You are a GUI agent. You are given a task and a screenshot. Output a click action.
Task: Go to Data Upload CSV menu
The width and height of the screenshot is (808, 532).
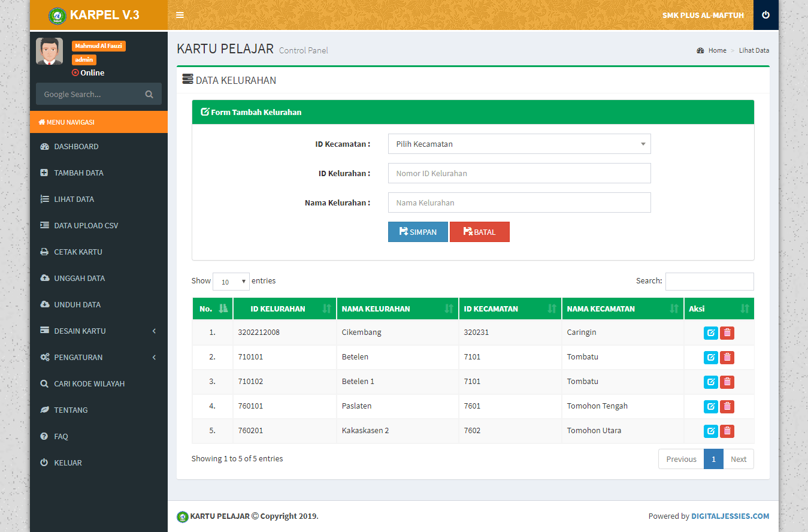[86, 225]
